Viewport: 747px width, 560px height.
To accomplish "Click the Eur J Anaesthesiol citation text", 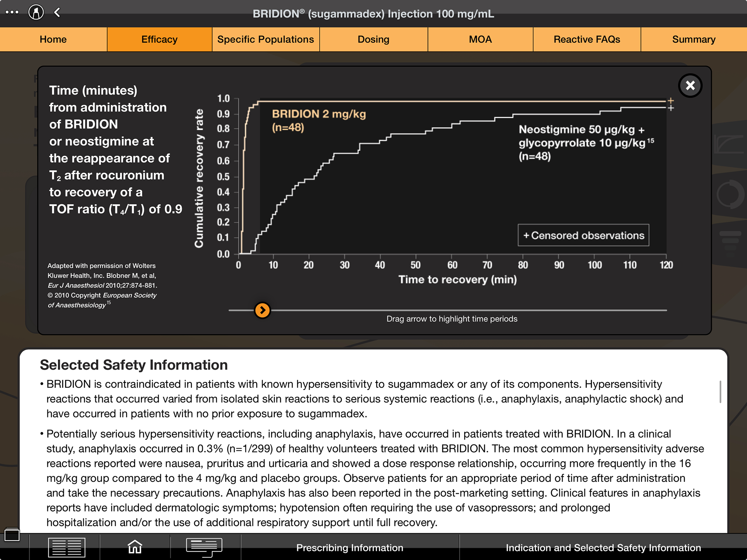I will click(102, 285).
